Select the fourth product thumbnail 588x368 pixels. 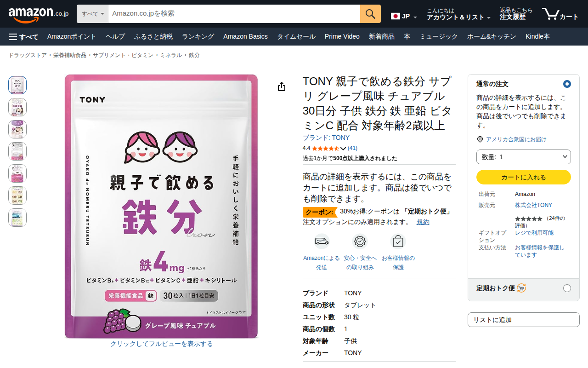(x=17, y=151)
